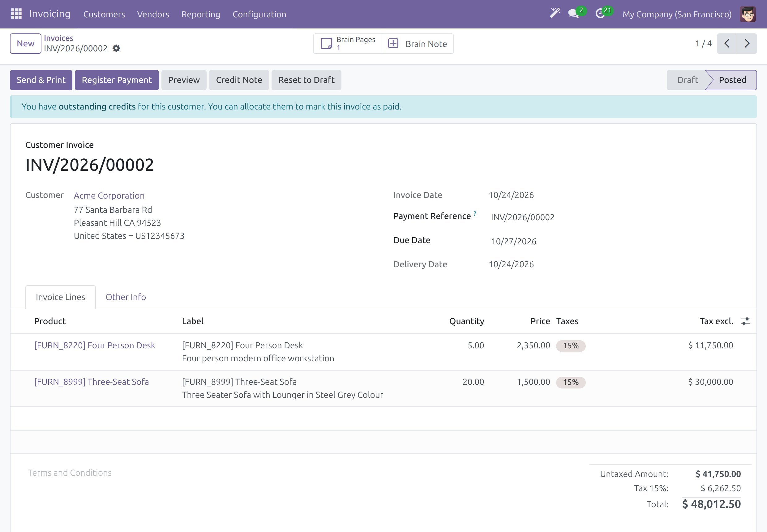Open the main apps grid menu
767x532 pixels.
pyautogui.click(x=16, y=14)
